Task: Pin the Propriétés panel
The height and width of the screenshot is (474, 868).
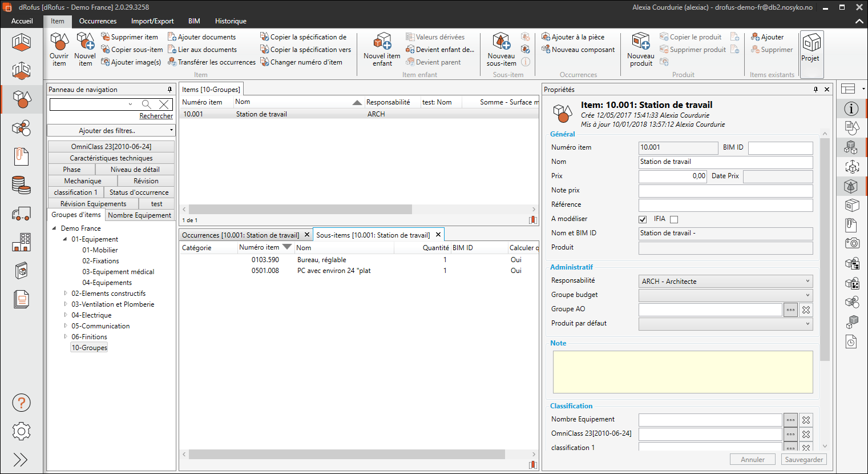Action: [x=815, y=90]
